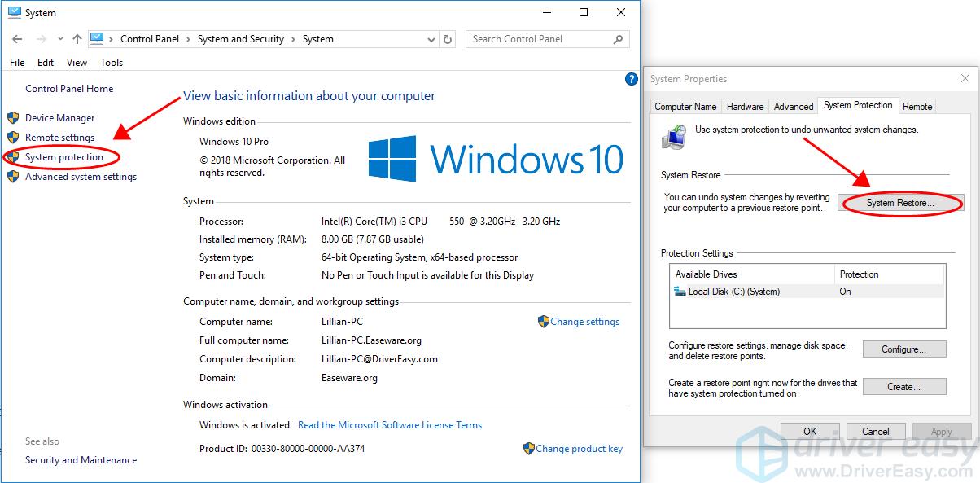Select Remote settings in the sidebar
This screenshot has width=980, height=483.
tap(58, 137)
